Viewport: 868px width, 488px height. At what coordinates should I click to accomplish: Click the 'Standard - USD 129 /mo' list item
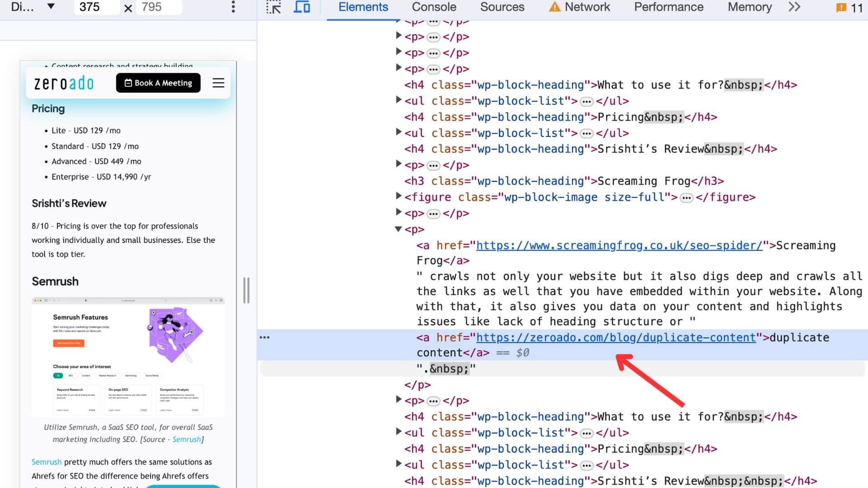click(x=95, y=146)
